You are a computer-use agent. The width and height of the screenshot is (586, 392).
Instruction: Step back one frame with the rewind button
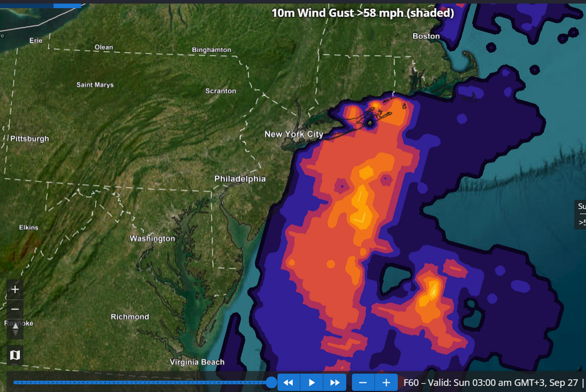(x=288, y=382)
